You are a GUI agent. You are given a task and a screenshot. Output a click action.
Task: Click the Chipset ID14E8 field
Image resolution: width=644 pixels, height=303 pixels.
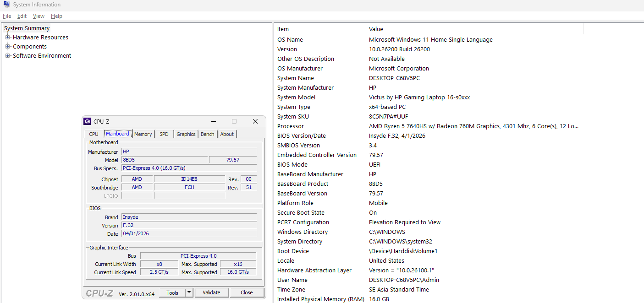tap(189, 179)
